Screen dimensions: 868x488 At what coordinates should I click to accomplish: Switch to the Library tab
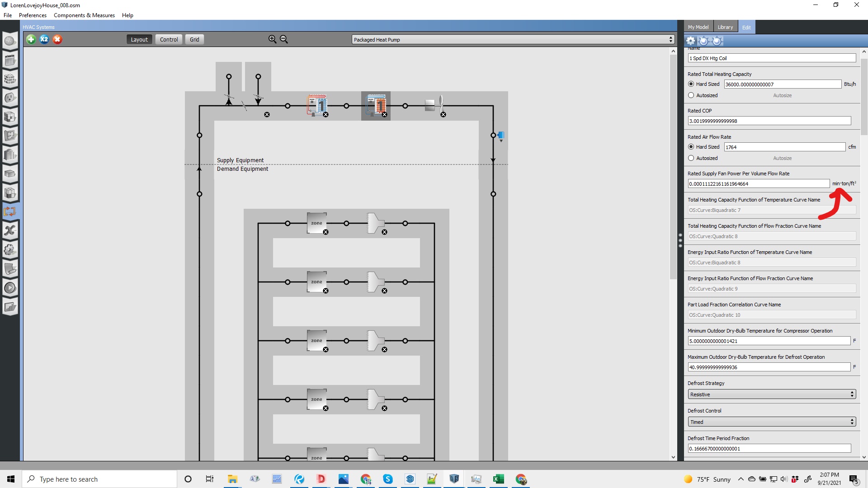(725, 27)
